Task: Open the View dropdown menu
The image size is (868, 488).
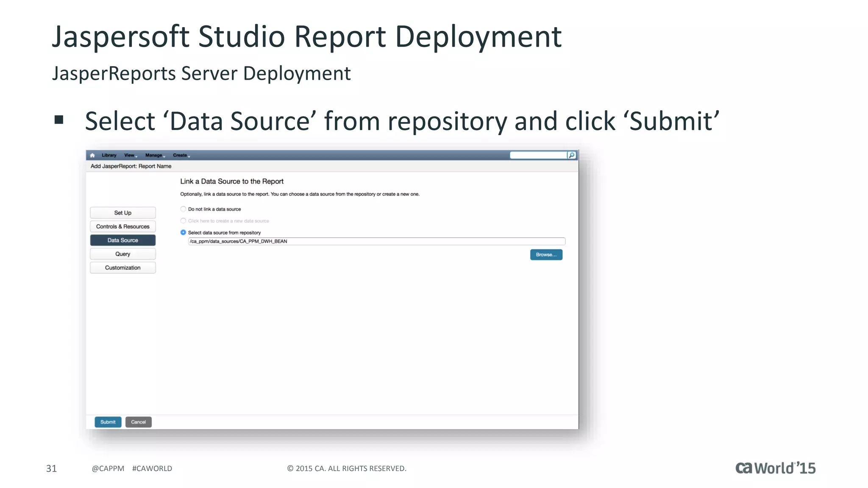Action: click(130, 155)
